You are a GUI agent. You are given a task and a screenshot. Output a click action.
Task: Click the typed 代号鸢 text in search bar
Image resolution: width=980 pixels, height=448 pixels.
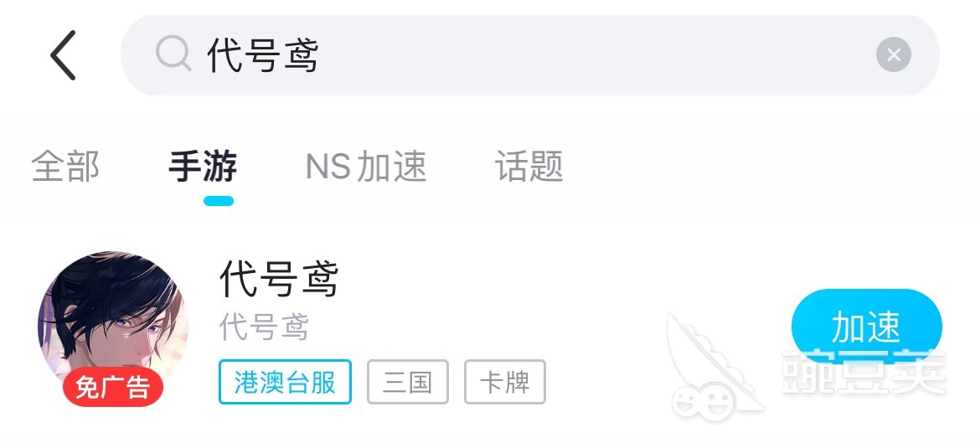coord(262,55)
